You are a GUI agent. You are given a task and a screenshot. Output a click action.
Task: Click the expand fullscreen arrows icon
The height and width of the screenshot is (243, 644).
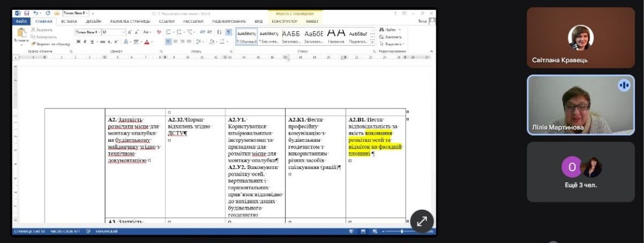[x=422, y=221]
